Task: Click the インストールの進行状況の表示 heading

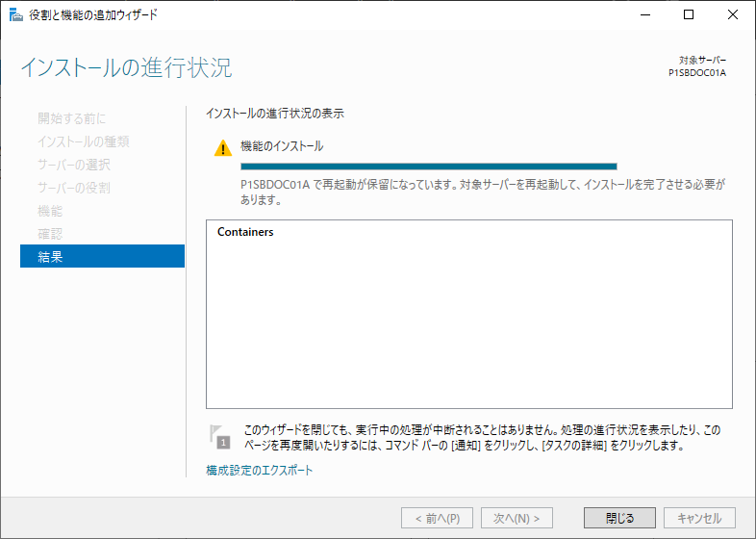Action: pos(275,114)
